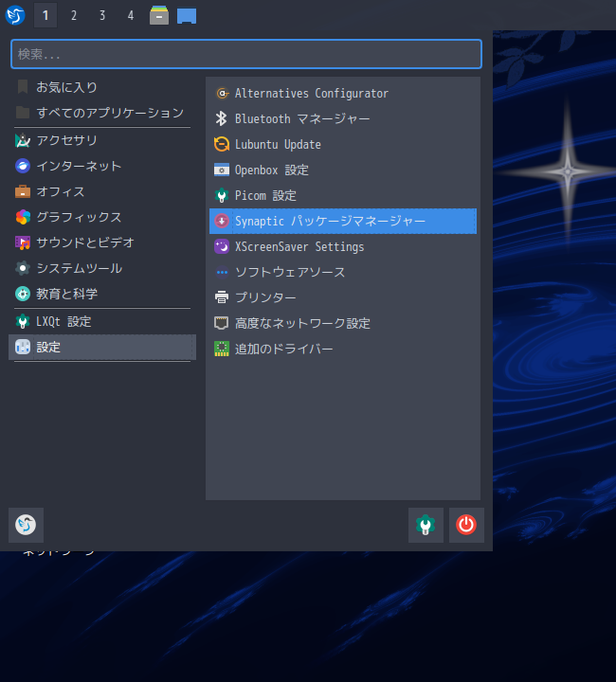Screen dimensions: 616x682
Task: Click the インターネット globe icon
Action: [x=23, y=166]
